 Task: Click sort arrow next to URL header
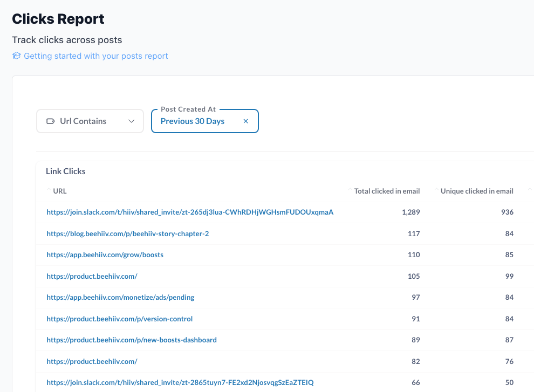point(49,189)
